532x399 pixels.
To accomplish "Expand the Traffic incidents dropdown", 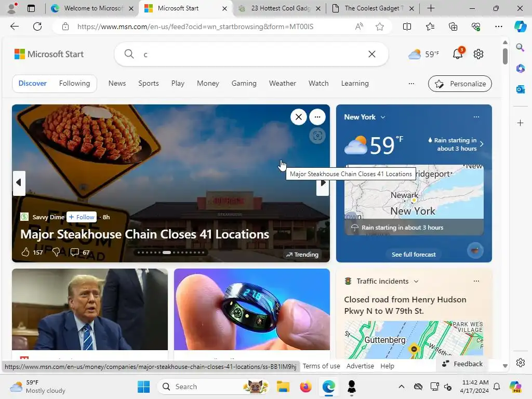I will click(x=416, y=281).
